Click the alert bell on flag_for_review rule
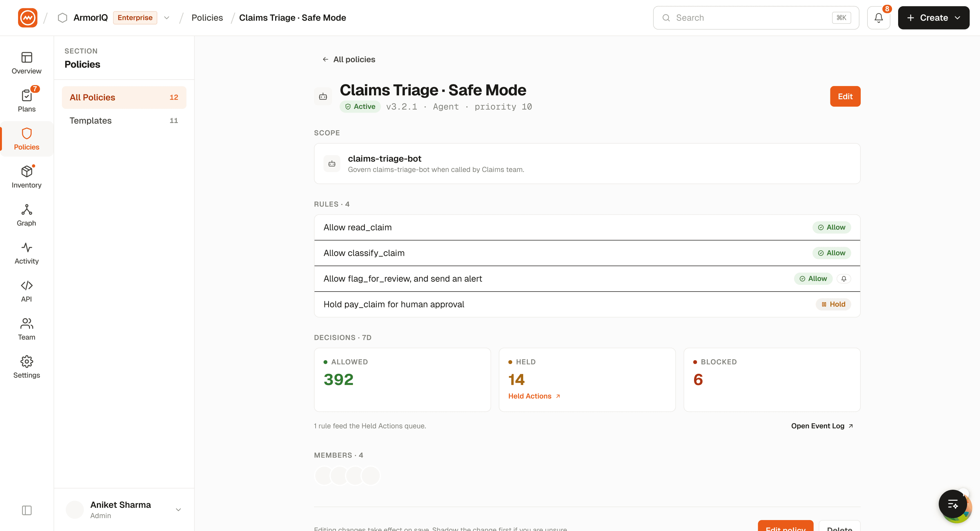The height and width of the screenshot is (531, 980). point(844,279)
